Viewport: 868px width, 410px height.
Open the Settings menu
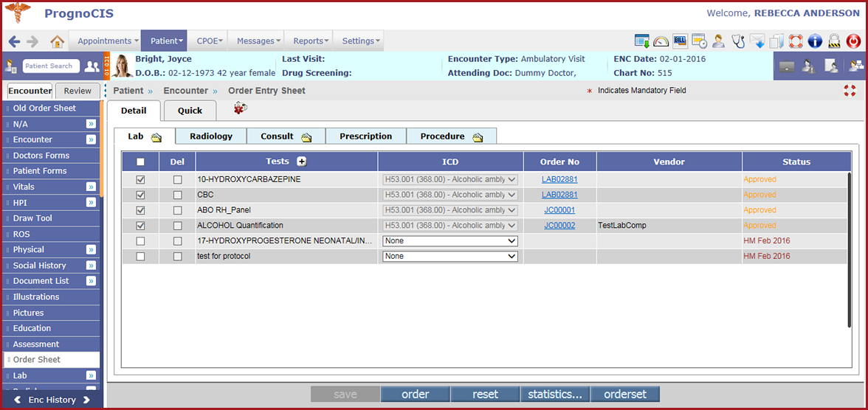click(358, 41)
